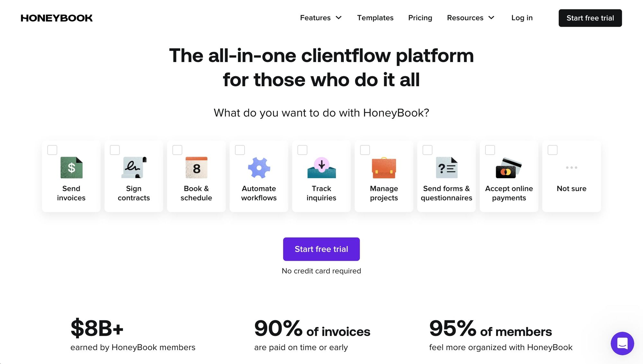Expand the Features dropdown menu
The width and height of the screenshot is (643, 364).
click(x=321, y=18)
